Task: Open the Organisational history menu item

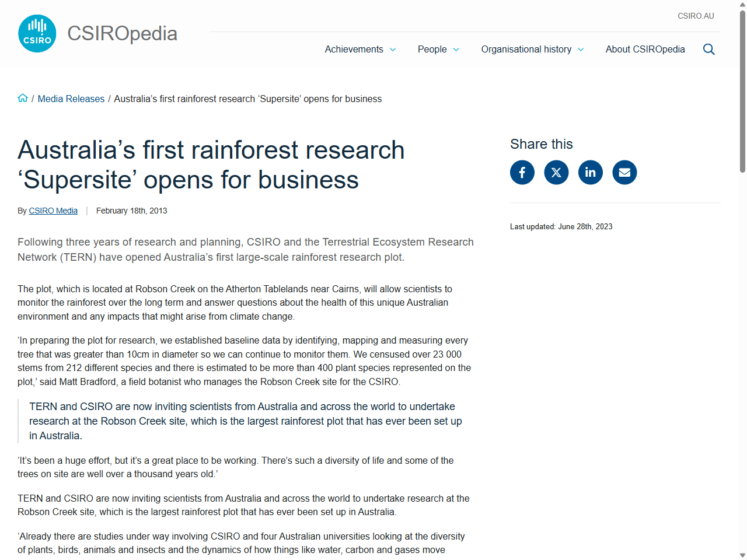Action: 526,50
